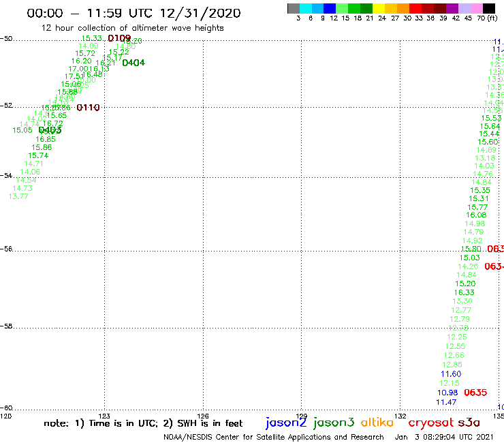Click the bright red swatch in legend
The width and height of the screenshot is (504, 443).
coord(415,8)
